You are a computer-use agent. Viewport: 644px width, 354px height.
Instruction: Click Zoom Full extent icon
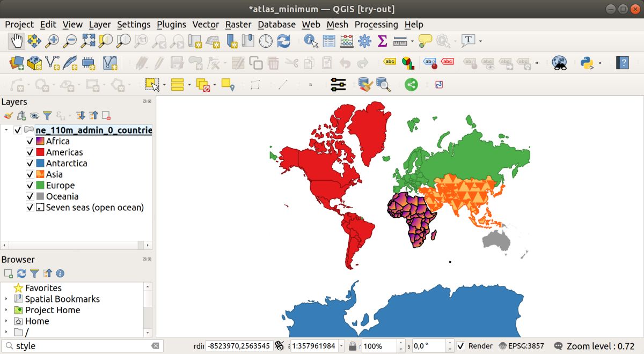click(x=87, y=40)
